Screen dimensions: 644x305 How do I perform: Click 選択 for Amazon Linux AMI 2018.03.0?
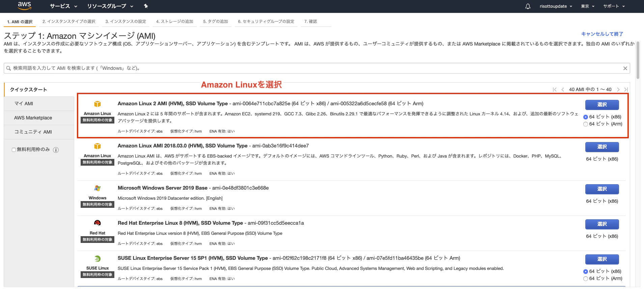(x=602, y=147)
